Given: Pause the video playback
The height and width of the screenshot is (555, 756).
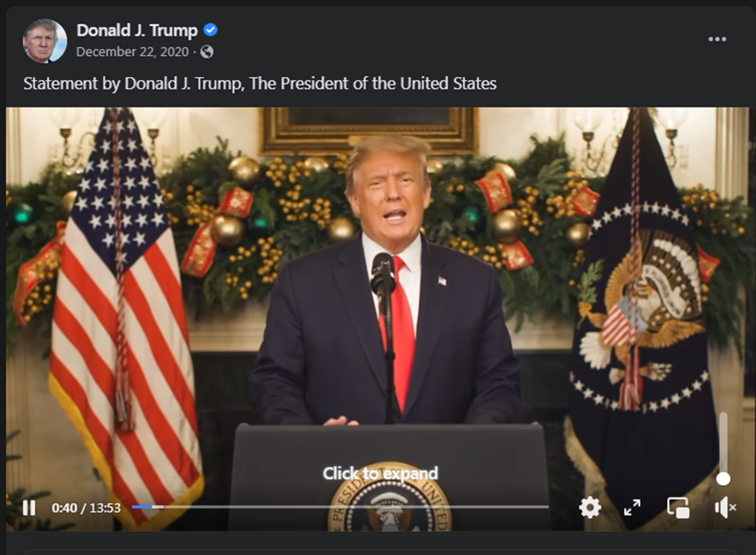Looking at the screenshot, I should [29, 508].
